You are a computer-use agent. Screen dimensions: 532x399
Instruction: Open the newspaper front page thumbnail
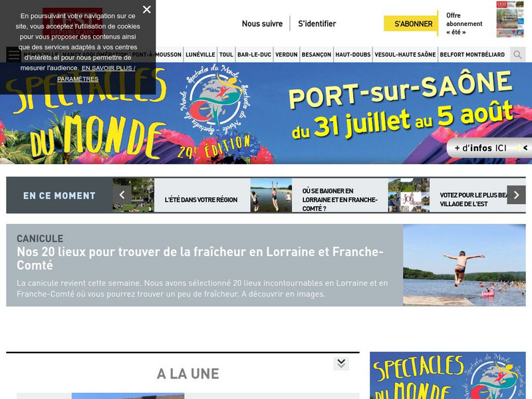tap(510, 19)
